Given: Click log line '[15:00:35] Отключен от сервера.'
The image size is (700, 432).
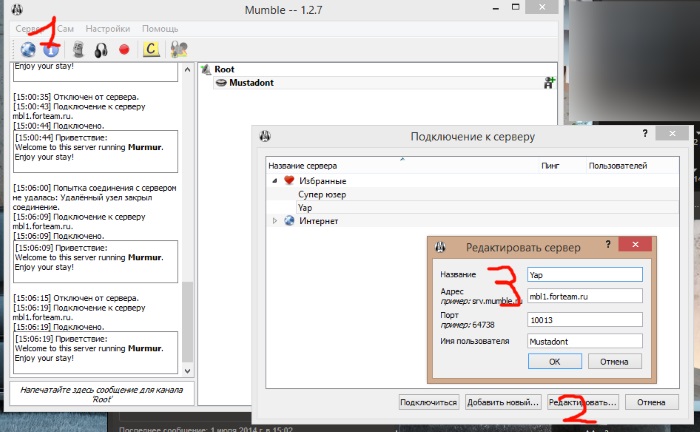Looking at the screenshot, I should pos(76,97).
